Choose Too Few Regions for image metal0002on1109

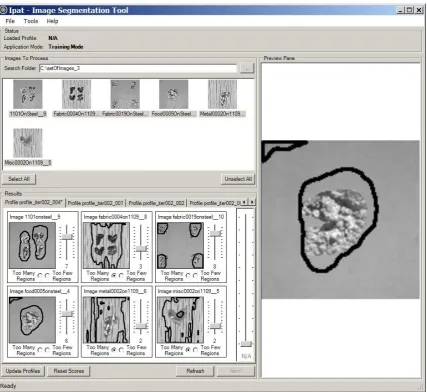pyautogui.click(x=121, y=350)
